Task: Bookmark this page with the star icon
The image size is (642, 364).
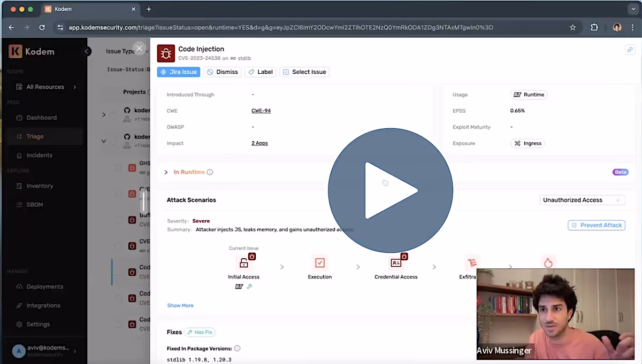Action: tap(573, 27)
